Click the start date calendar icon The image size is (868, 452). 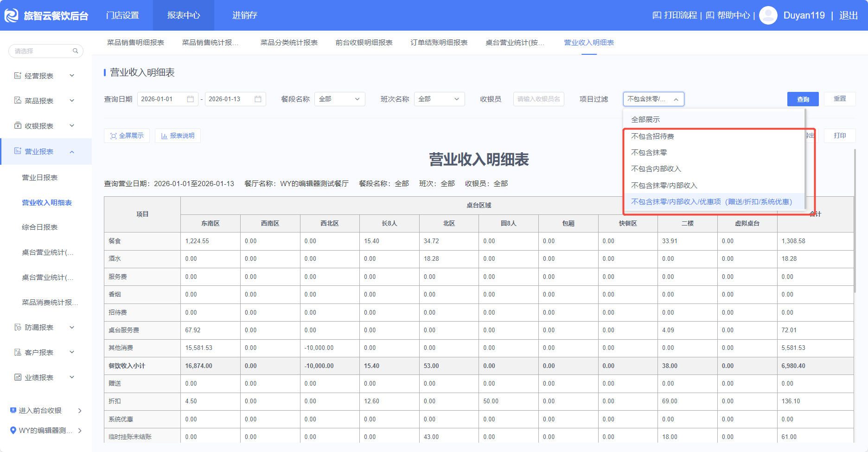click(x=190, y=99)
